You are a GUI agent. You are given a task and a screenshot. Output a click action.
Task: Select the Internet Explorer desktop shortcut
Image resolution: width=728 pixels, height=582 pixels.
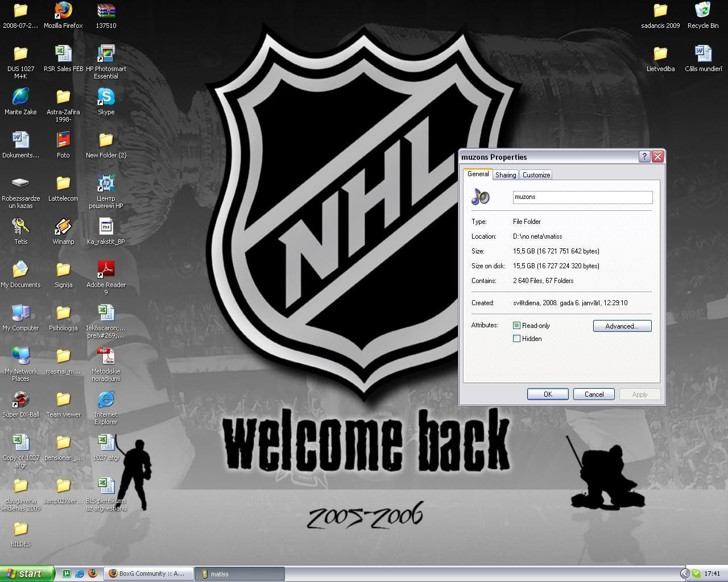pos(106,408)
